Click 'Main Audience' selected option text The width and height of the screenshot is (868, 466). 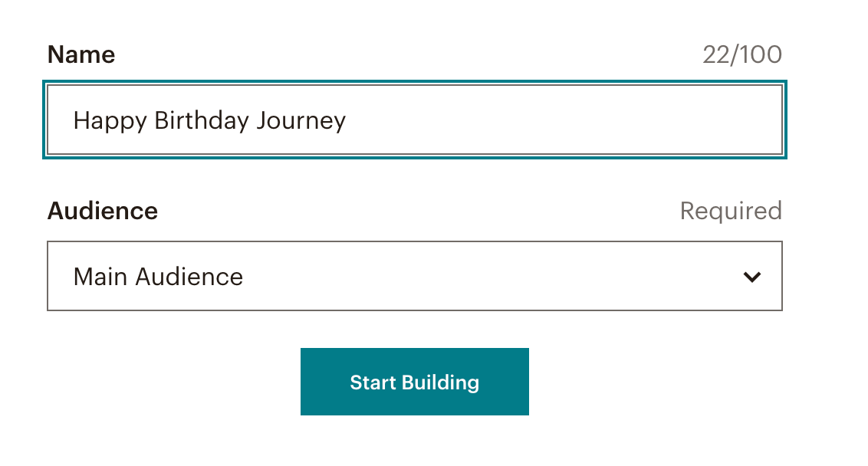(158, 277)
